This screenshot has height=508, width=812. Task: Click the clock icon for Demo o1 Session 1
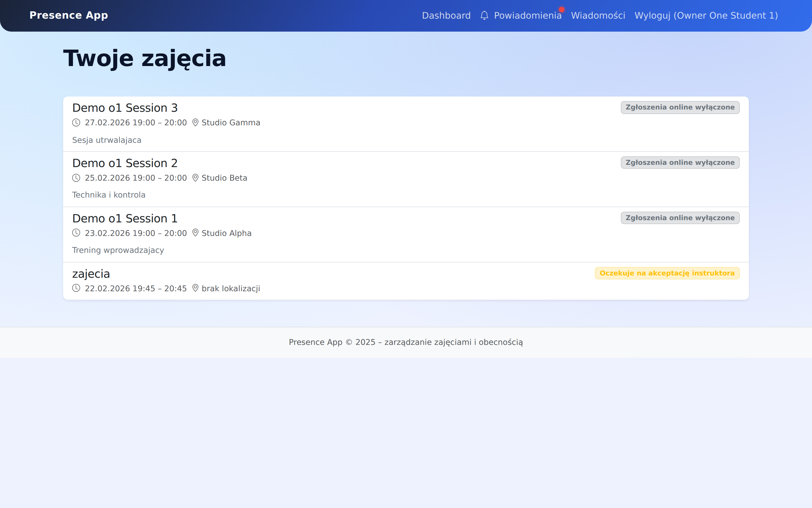point(76,233)
